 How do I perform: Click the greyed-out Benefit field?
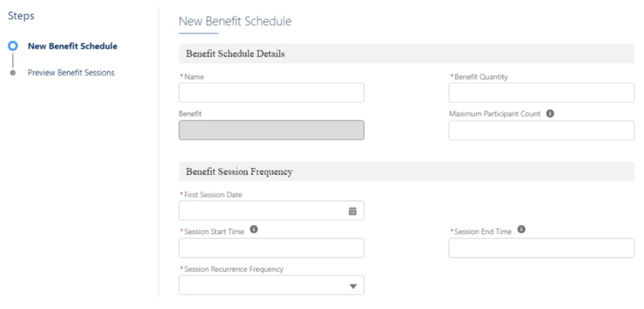pyautogui.click(x=271, y=130)
